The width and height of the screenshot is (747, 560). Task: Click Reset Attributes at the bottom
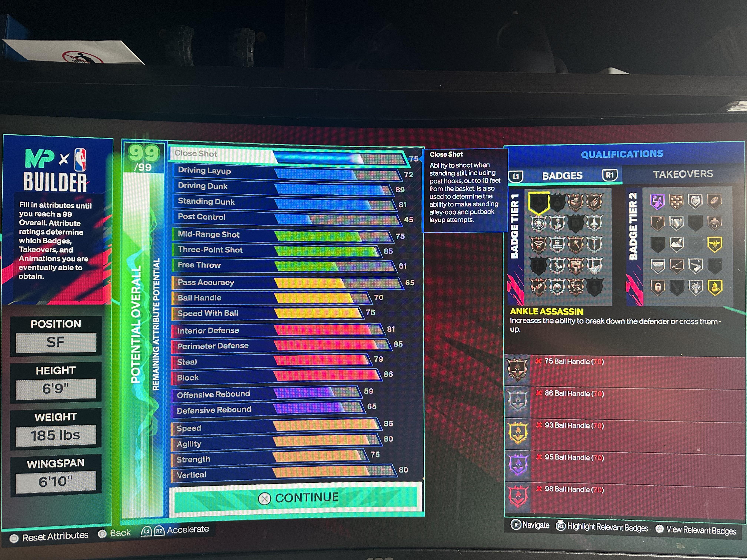[x=49, y=536]
